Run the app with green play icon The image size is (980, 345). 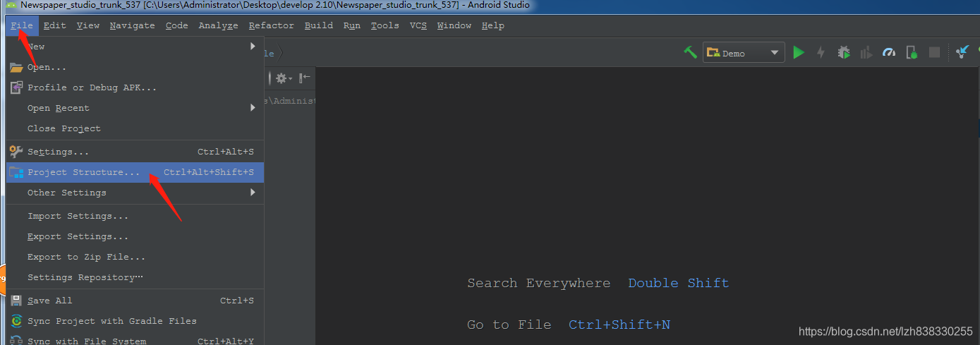798,52
